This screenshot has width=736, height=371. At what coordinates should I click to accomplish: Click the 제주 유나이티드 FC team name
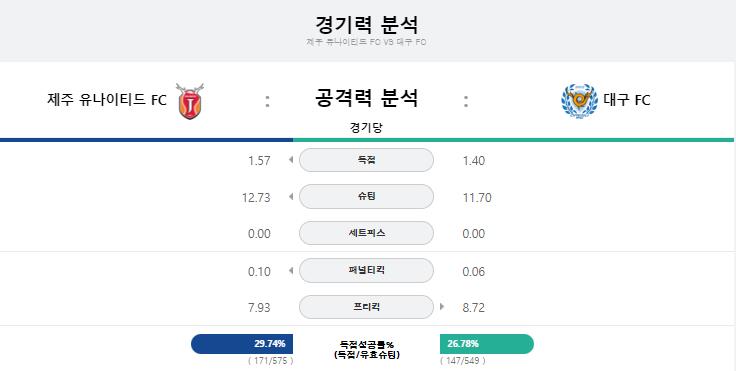(107, 100)
